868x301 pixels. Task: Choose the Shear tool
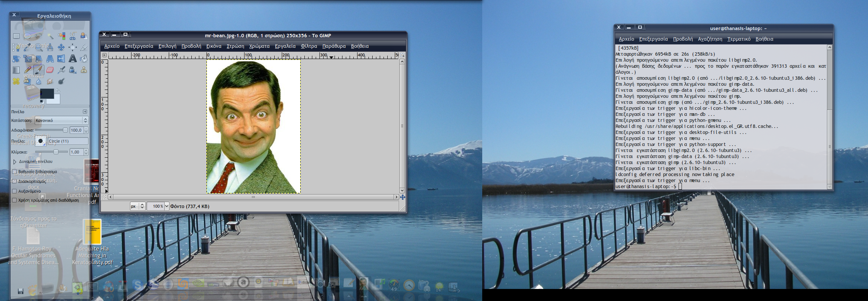point(39,59)
